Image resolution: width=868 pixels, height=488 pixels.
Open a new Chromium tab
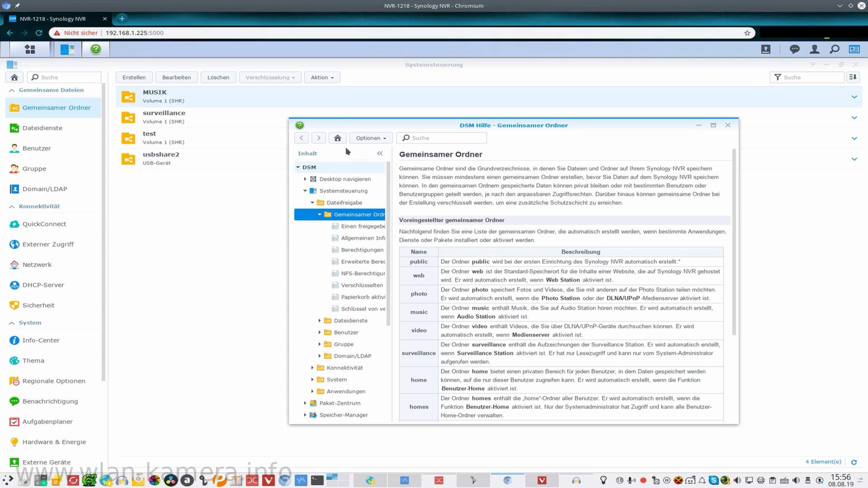coord(122,19)
